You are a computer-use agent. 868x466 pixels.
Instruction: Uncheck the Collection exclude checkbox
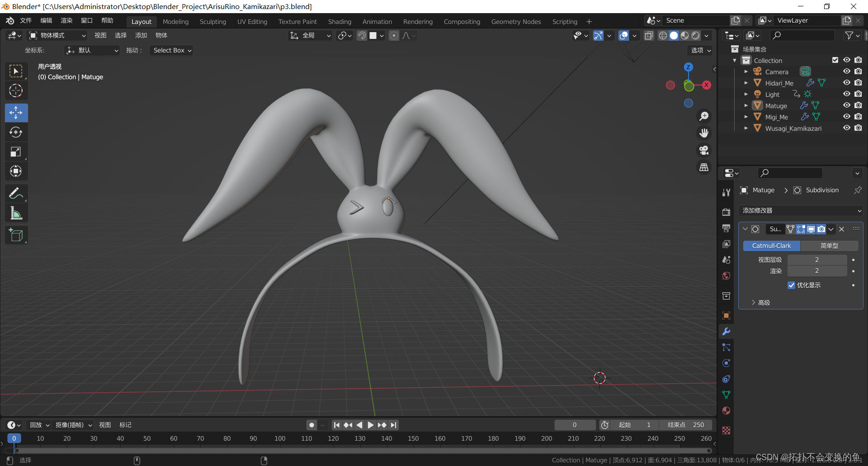[x=835, y=60]
